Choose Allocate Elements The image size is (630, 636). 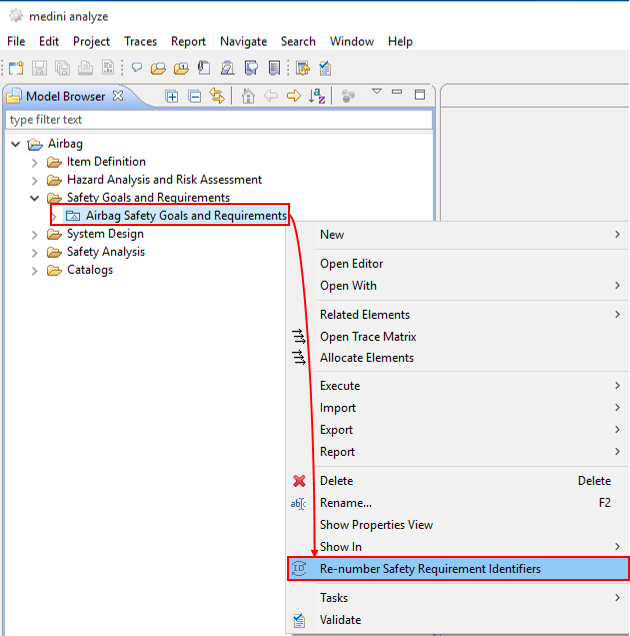tap(458, 358)
